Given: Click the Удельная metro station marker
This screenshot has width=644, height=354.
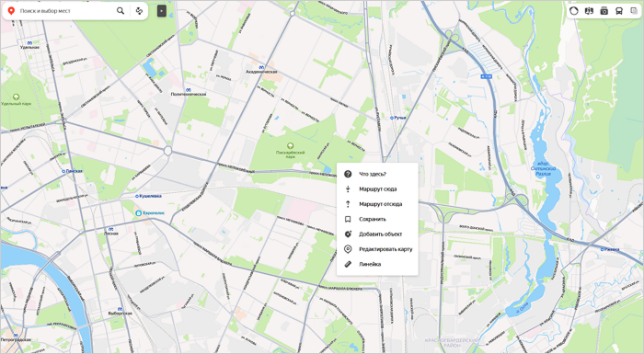Looking at the screenshot, I should coord(29,42).
